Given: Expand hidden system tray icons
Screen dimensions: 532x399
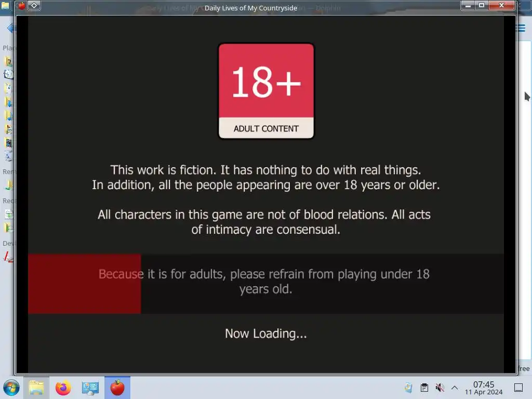Looking at the screenshot, I should 455,388.
